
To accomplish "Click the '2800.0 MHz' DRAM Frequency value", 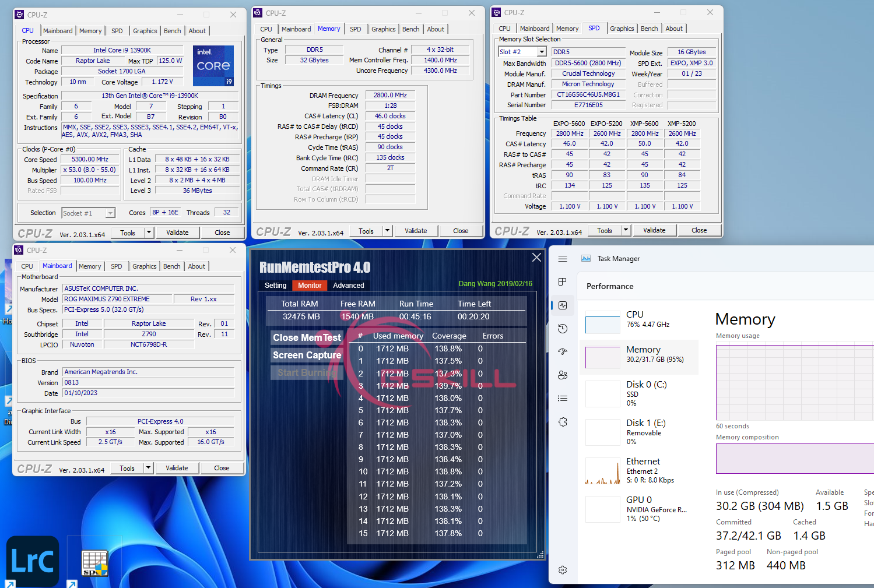I will (x=390, y=95).
